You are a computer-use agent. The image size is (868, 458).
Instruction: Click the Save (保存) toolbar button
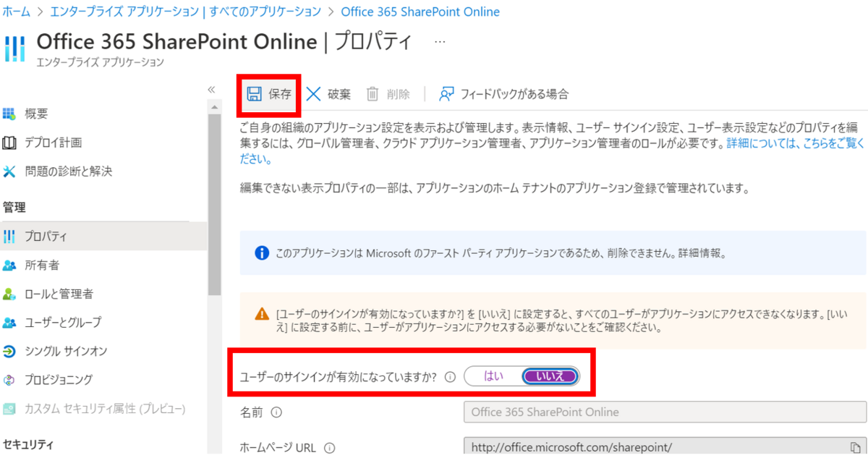[x=269, y=94]
